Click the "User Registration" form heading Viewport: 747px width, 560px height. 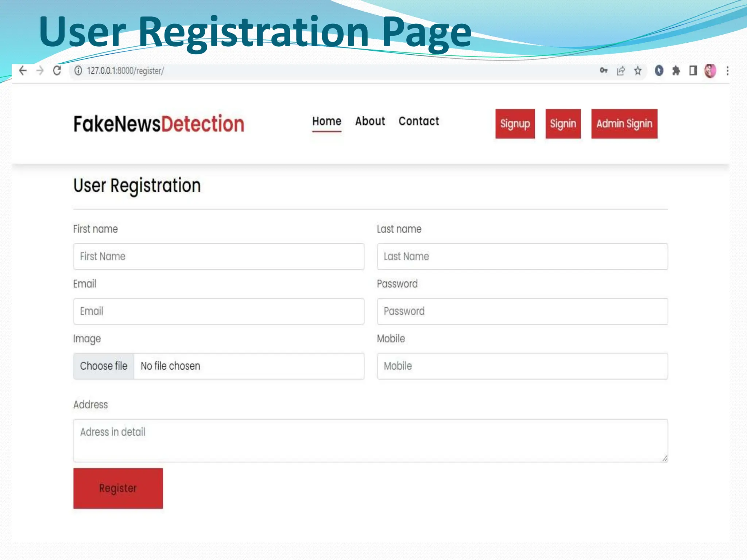click(x=137, y=186)
